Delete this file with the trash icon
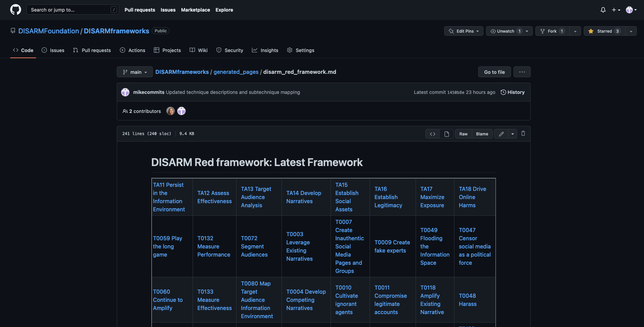The width and height of the screenshot is (644, 327). (523, 133)
